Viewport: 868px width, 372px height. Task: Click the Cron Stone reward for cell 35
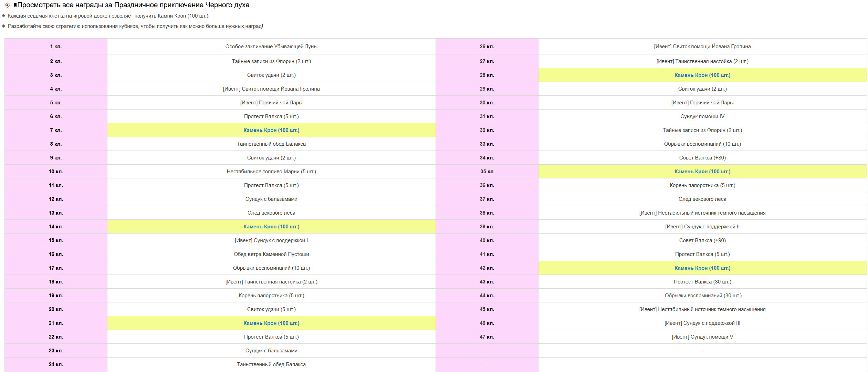[702, 172]
